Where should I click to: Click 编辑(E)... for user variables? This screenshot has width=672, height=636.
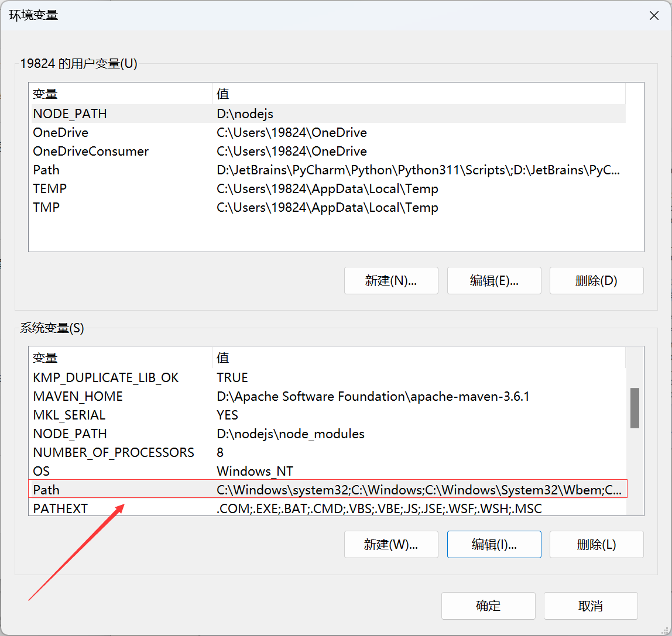494,280
